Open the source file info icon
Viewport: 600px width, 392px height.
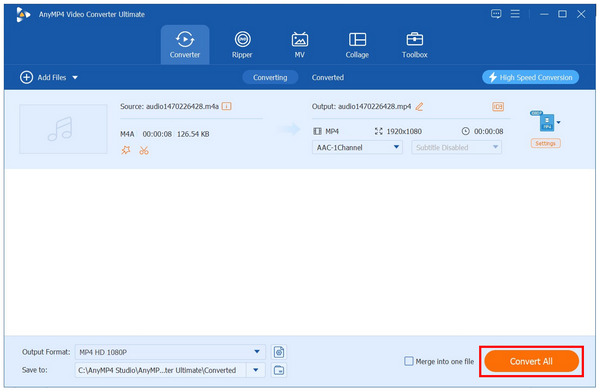tap(227, 106)
